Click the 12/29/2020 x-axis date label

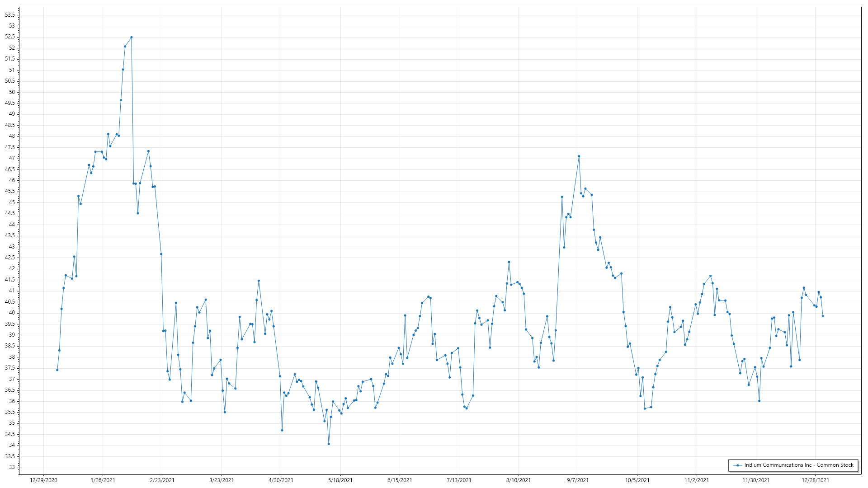coord(43,480)
